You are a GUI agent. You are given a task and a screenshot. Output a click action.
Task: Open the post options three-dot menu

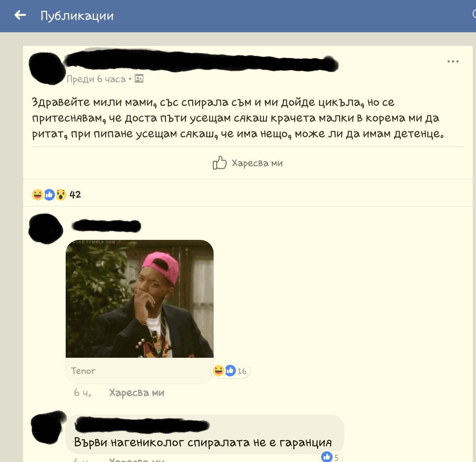[x=452, y=61]
